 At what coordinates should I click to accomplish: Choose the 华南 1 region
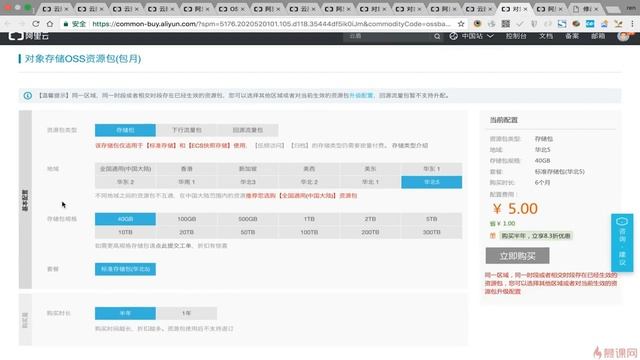pos(187,182)
